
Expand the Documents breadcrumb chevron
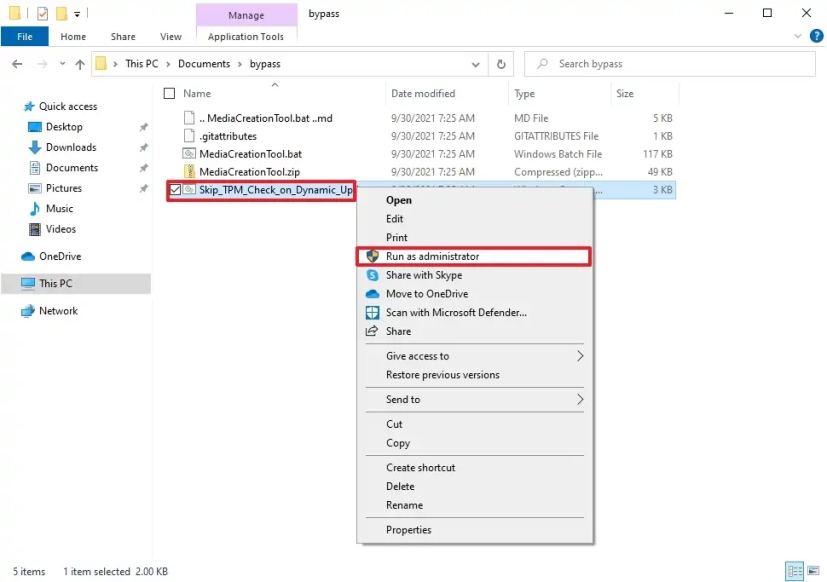pyautogui.click(x=239, y=64)
